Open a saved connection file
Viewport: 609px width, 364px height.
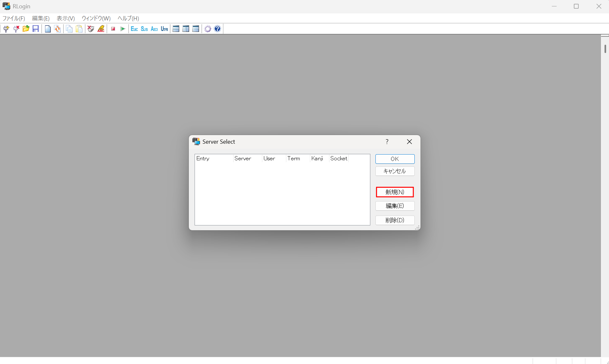[x=26, y=29]
